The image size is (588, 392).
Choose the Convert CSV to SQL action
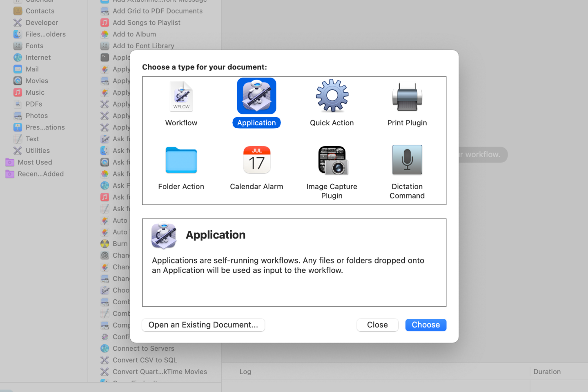145,360
